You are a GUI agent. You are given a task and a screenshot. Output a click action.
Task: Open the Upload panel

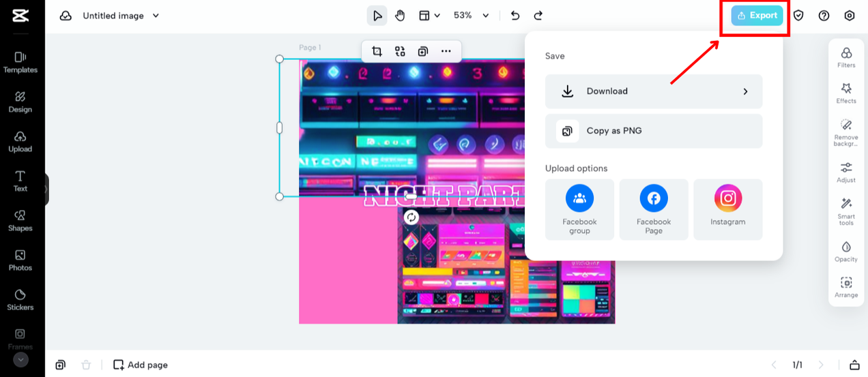(20, 142)
